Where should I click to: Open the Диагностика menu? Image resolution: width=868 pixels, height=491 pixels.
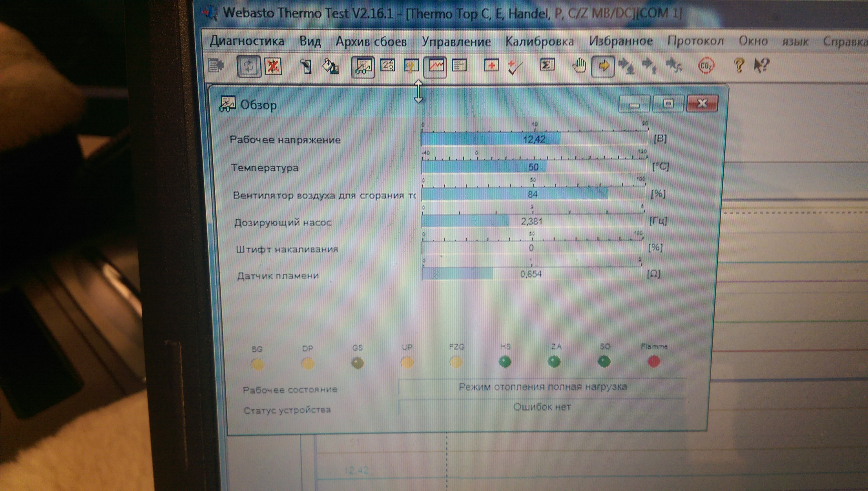pyautogui.click(x=247, y=41)
